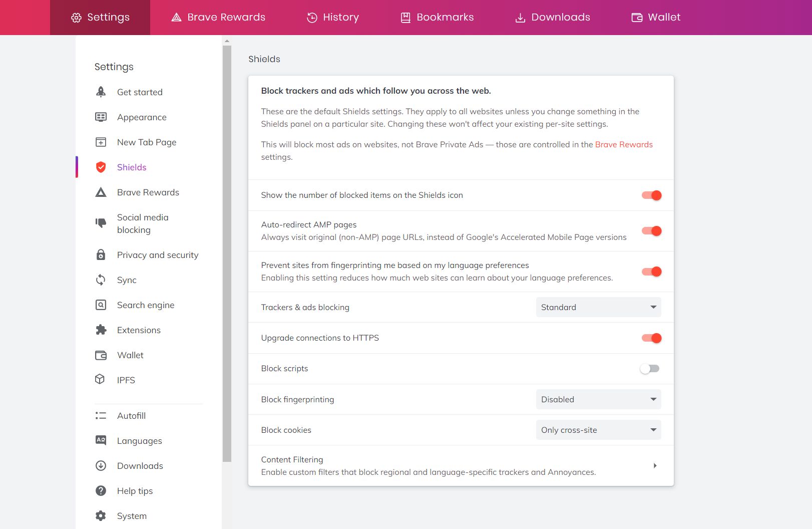This screenshot has height=529, width=812.
Task: Click the thumbs-down Social media blocking icon
Action: click(101, 223)
